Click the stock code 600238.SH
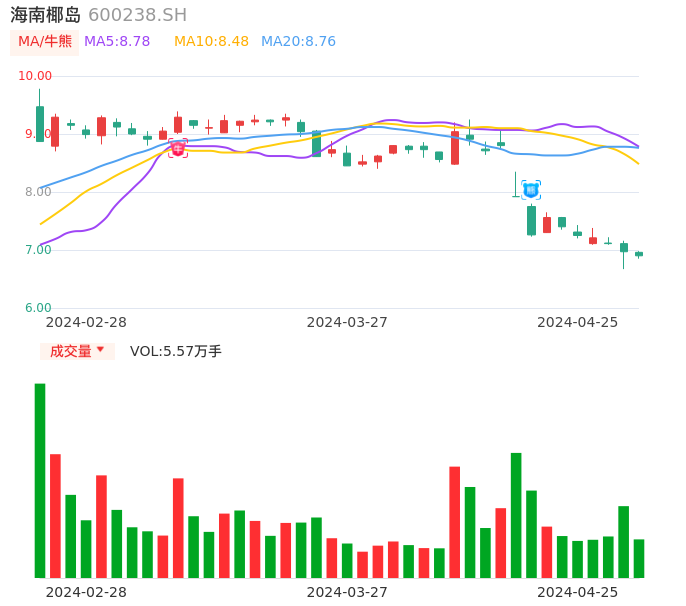 (x=137, y=15)
